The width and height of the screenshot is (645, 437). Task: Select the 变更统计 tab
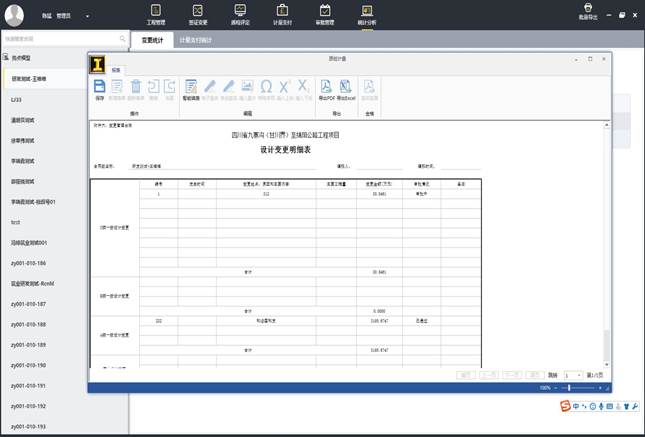click(x=153, y=39)
